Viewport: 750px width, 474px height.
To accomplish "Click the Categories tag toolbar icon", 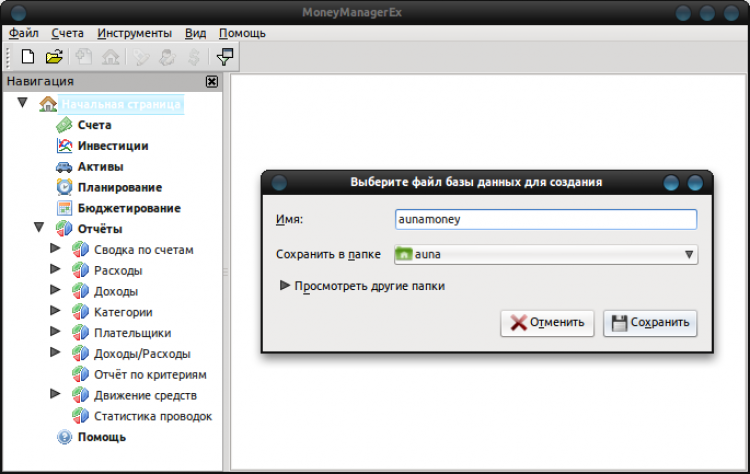I will point(141,57).
